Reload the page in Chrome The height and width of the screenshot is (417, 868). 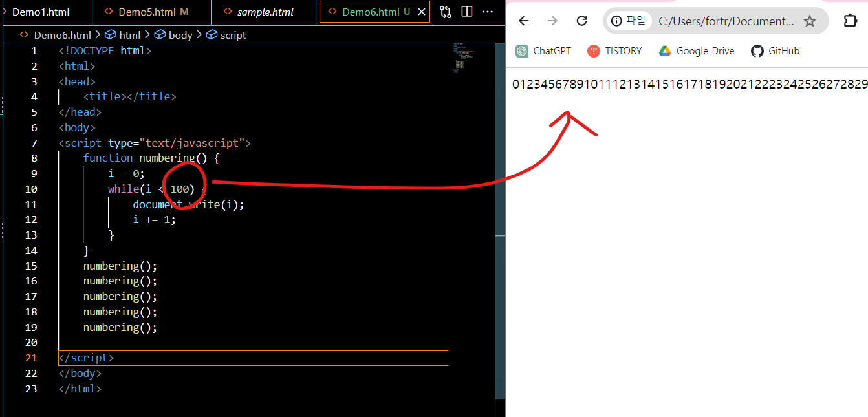581,21
